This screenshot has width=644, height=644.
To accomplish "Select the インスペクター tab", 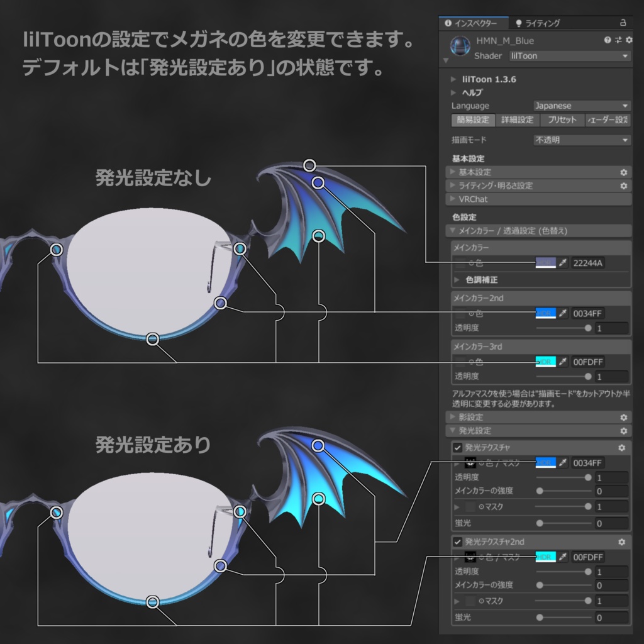I will (x=475, y=23).
